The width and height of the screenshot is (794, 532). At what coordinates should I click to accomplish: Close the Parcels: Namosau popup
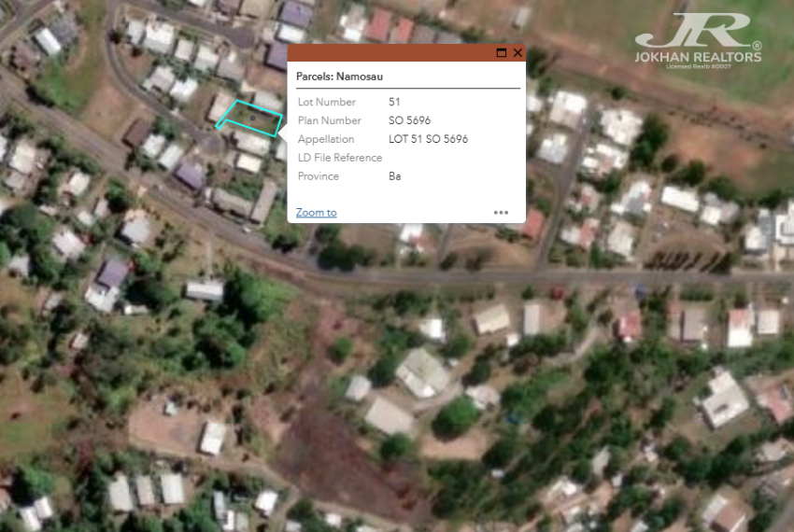(518, 52)
